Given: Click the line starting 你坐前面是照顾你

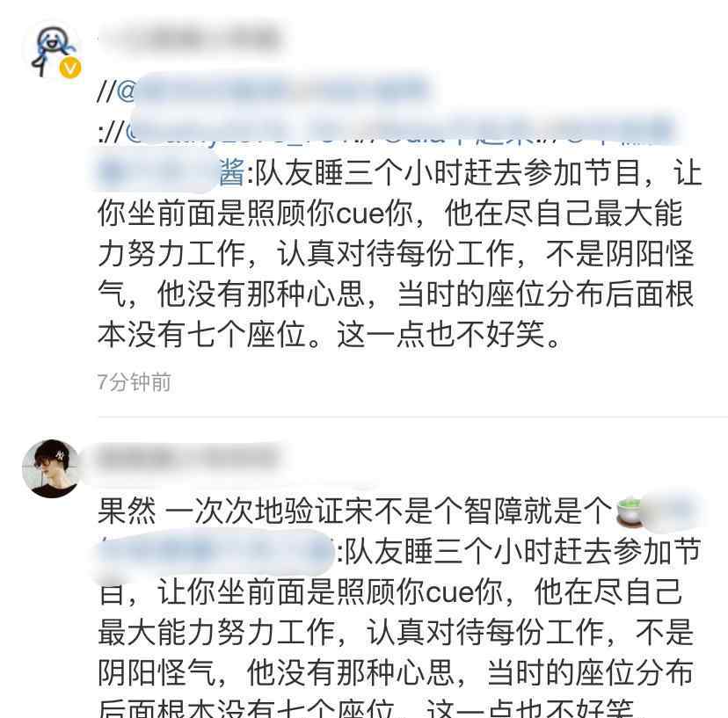Looking at the screenshot, I should click(x=390, y=213).
